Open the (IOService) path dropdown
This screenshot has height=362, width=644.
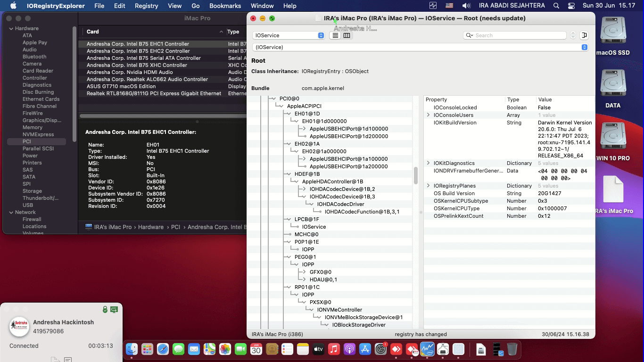(420, 47)
